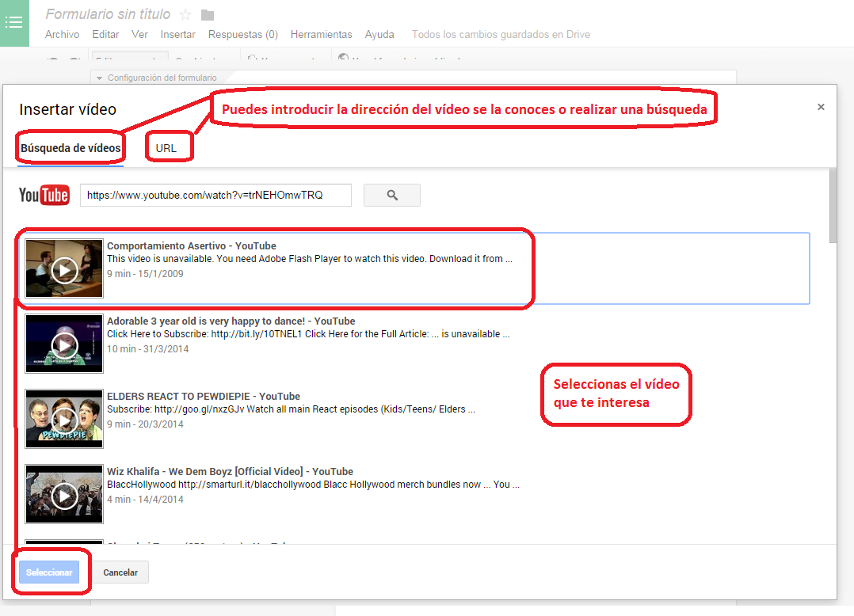Click the text 9 min - 15/1/2009
This screenshot has width=854, height=616.
point(145,274)
